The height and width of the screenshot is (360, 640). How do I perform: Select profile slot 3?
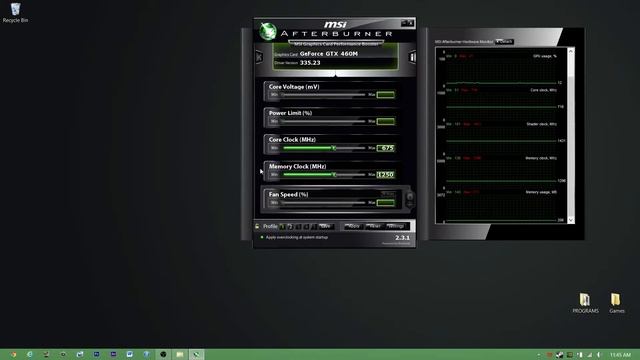[298, 227]
